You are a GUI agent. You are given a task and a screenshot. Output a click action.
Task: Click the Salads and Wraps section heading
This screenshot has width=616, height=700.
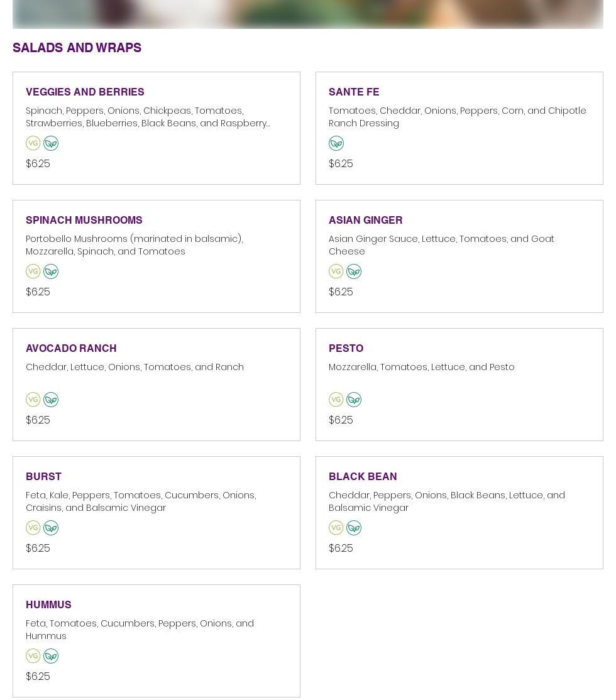point(77,48)
